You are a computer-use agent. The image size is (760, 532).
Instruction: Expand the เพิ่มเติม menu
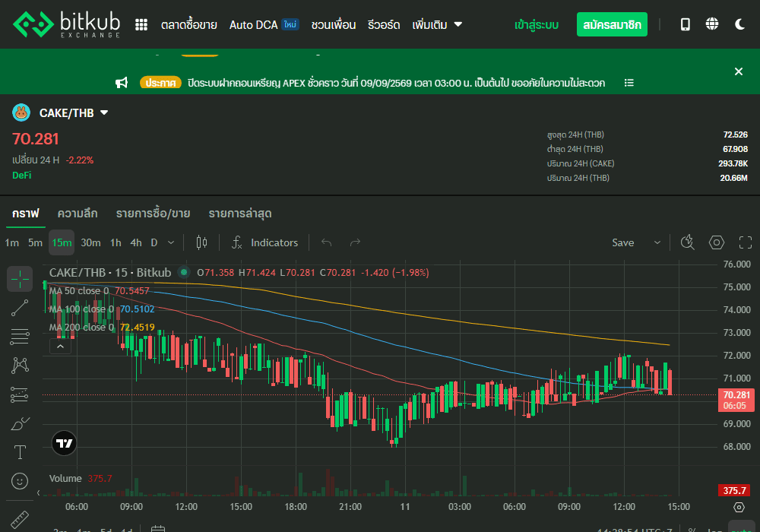click(437, 25)
